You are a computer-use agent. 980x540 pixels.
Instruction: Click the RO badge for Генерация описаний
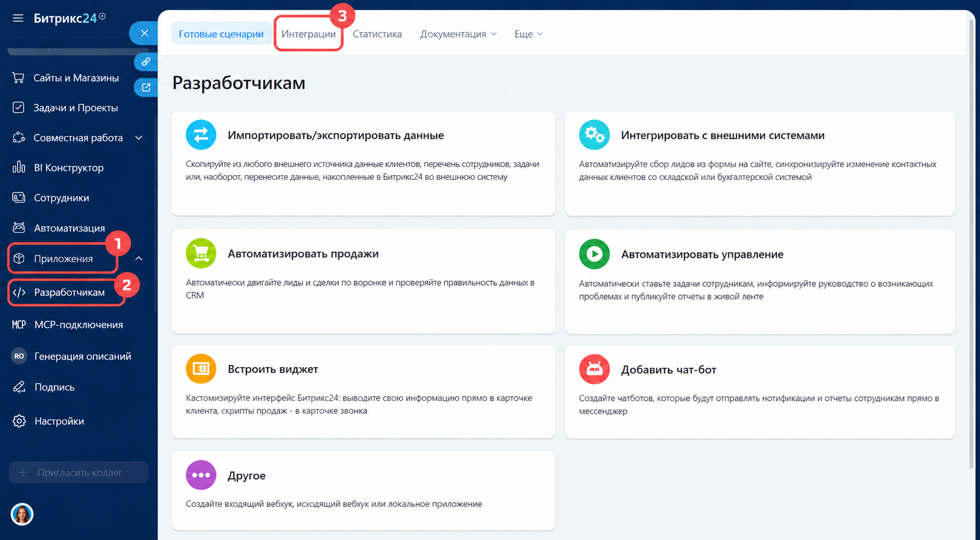[19, 356]
